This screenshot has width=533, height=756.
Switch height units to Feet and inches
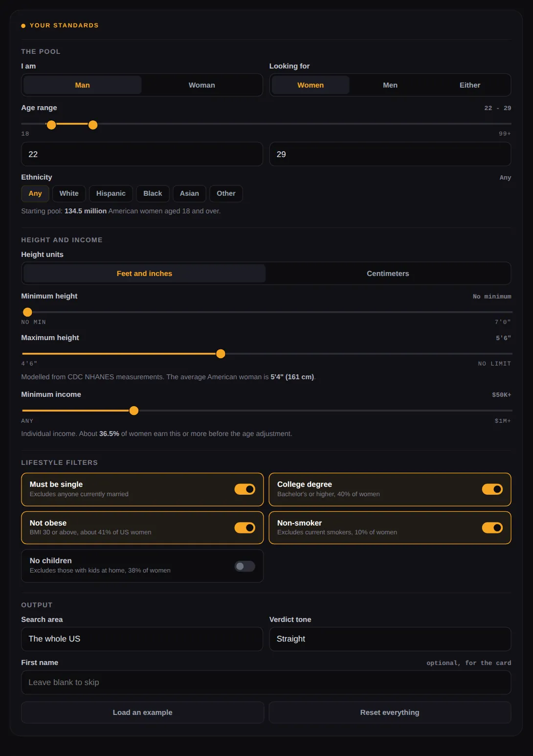(x=144, y=274)
